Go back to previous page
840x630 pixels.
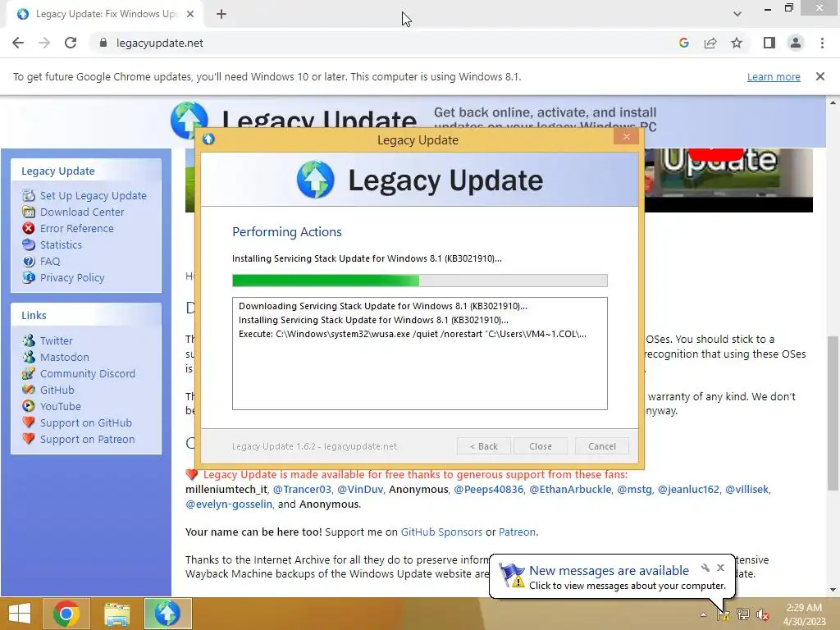coord(18,43)
